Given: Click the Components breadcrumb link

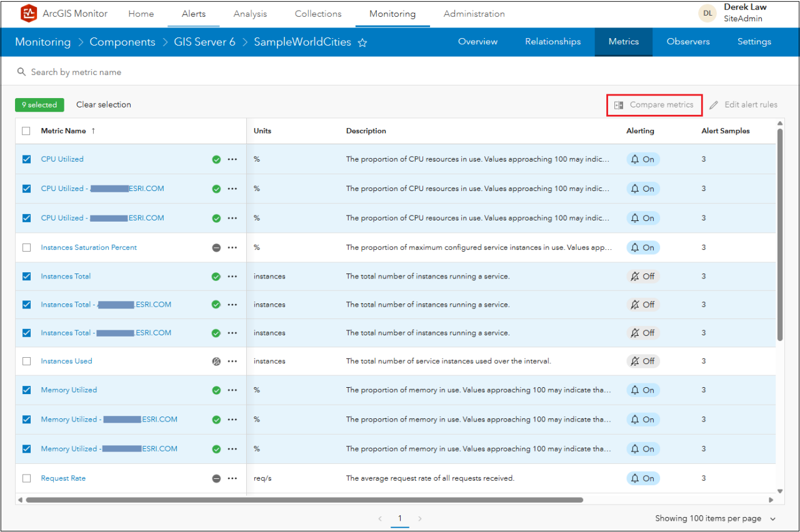Looking at the screenshot, I should [x=122, y=42].
